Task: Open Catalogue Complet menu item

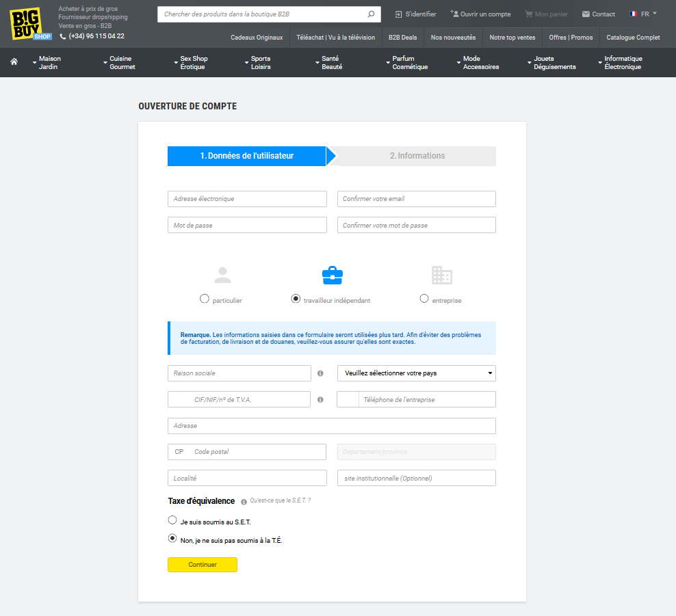Action: point(633,38)
